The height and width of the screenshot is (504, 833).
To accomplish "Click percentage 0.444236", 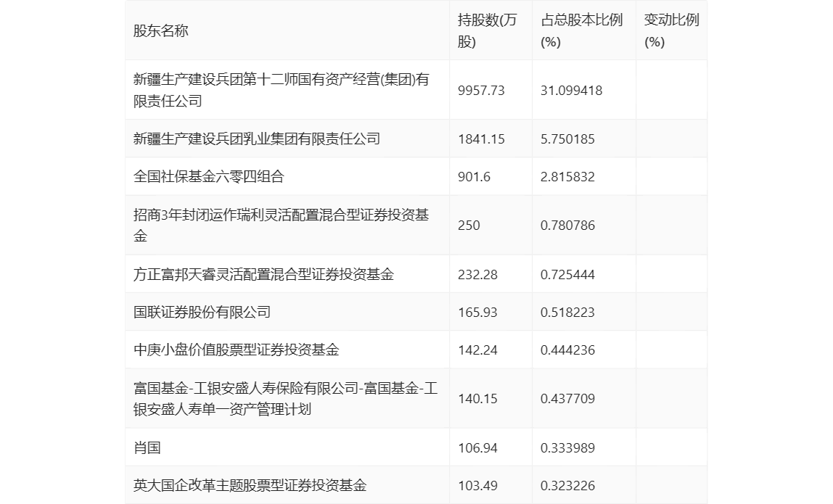I will 567,350.
